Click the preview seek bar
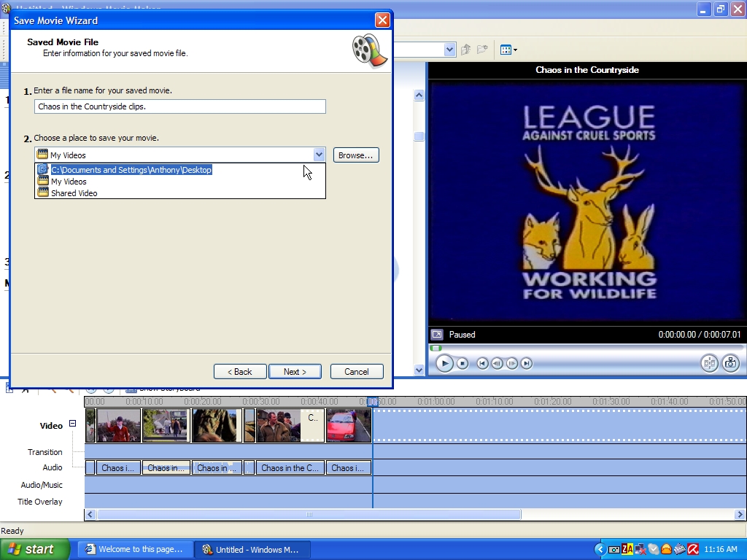747x560 pixels. (x=584, y=348)
